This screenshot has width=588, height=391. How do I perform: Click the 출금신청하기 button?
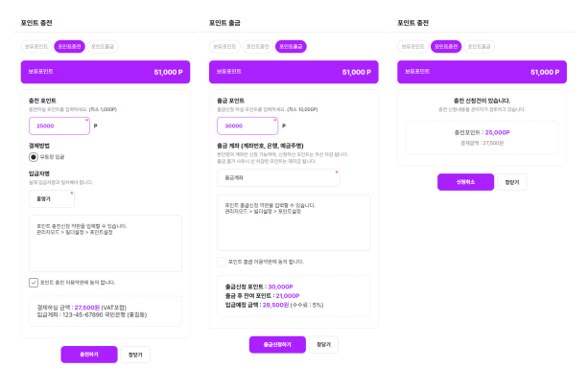pyautogui.click(x=277, y=345)
